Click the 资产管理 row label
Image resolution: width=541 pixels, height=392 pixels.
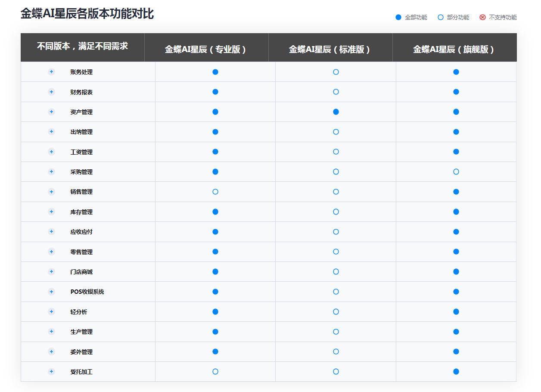pos(81,112)
